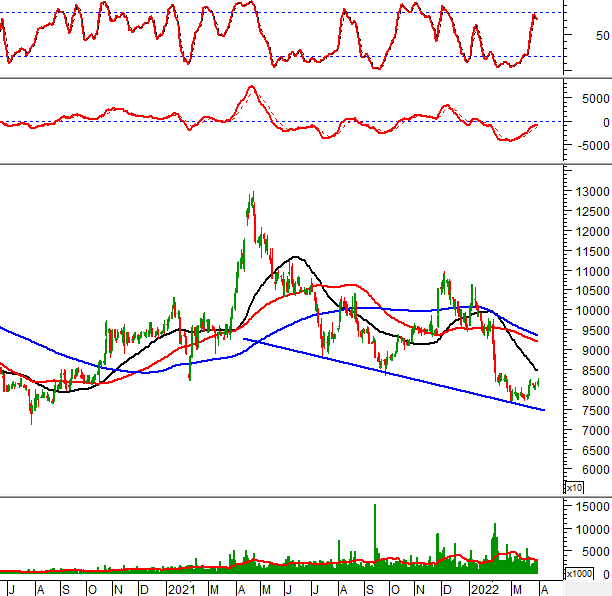The width and height of the screenshot is (612, 596).
Task: Click the 11000 price axis label
Action: point(592,271)
